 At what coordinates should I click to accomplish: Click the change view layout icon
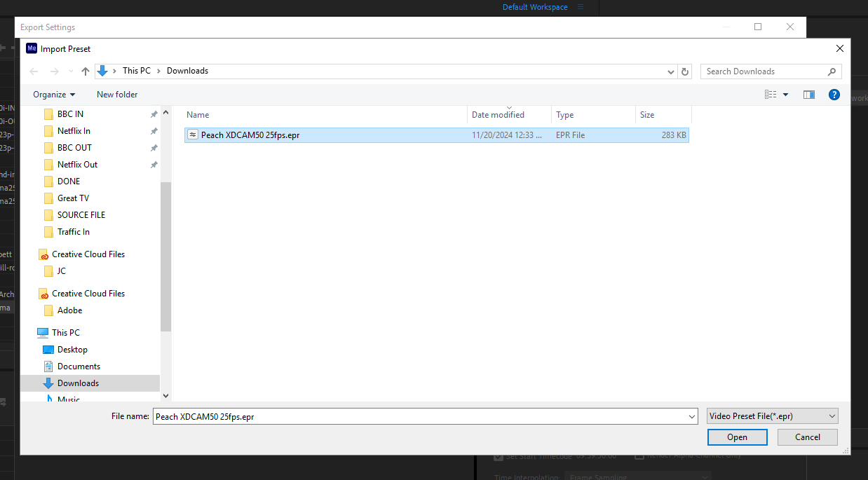(x=771, y=95)
